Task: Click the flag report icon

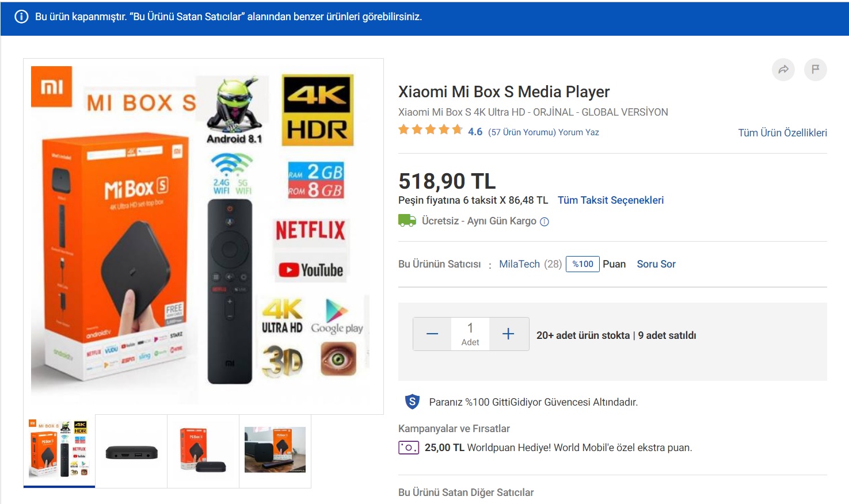Action: [815, 70]
